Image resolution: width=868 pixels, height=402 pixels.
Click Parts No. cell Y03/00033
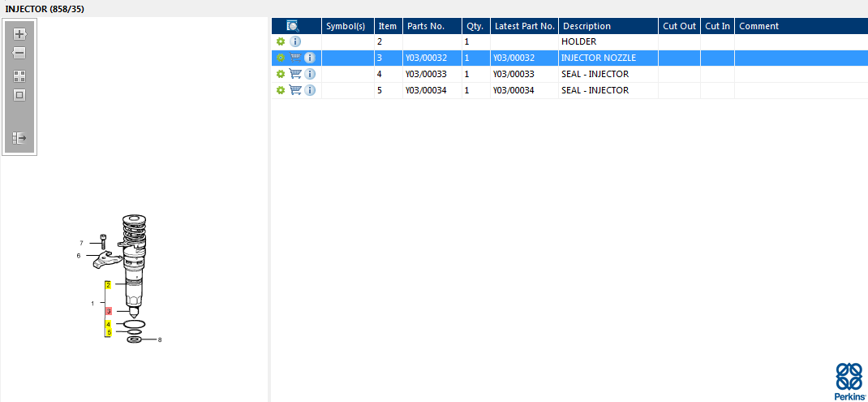click(432, 74)
